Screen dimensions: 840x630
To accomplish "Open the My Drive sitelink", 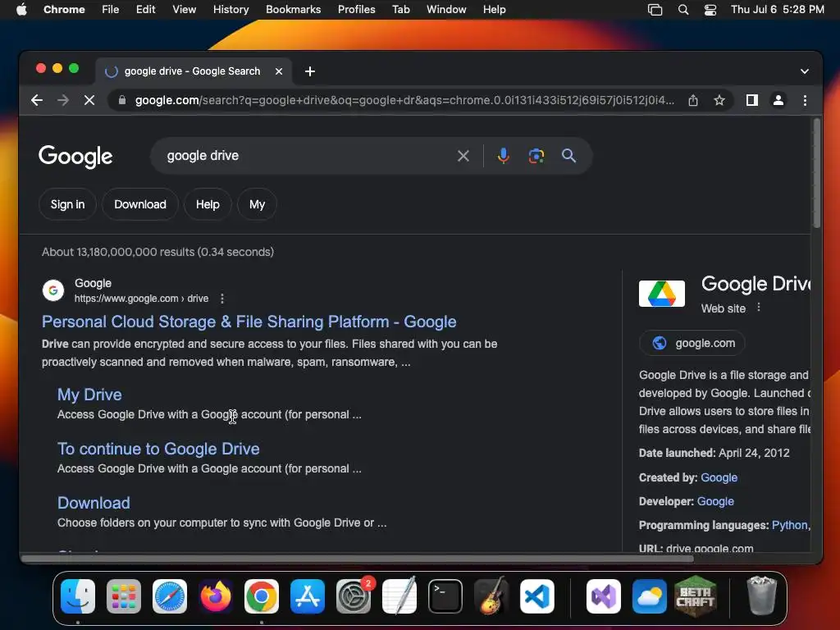I will (89, 395).
